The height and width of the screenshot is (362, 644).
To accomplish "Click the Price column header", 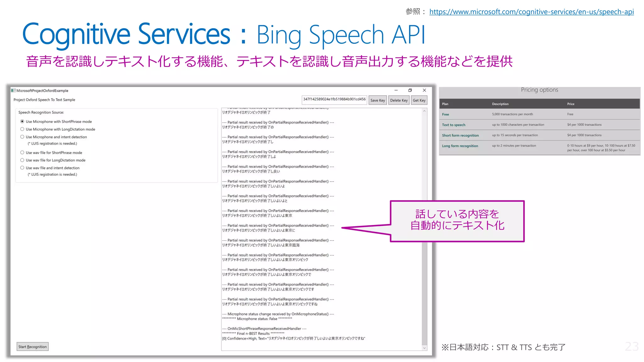I will [x=570, y=104].
